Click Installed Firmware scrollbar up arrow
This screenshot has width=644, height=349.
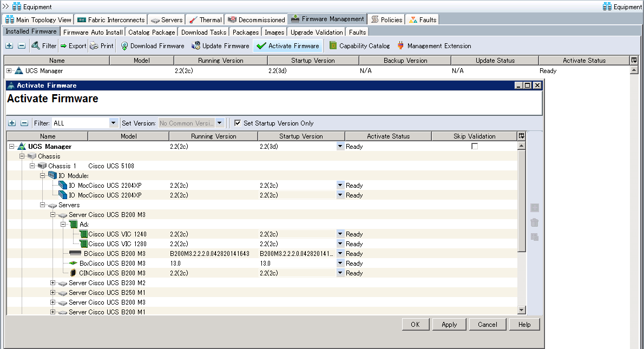pos(634,70)
